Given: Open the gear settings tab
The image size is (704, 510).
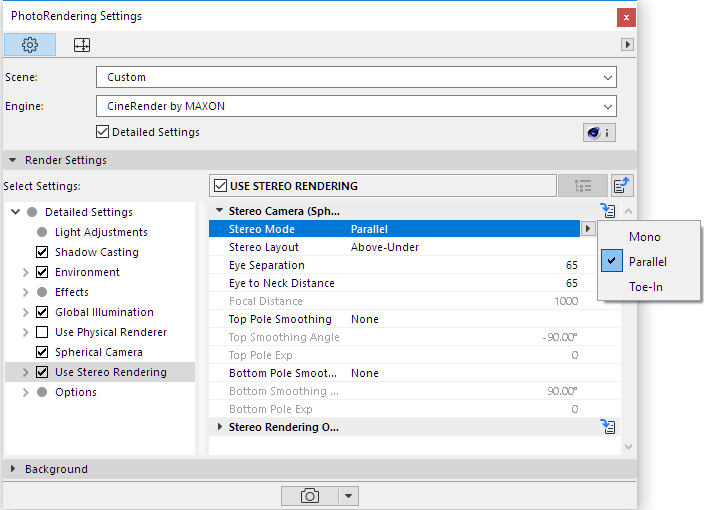Looking at the screenshot, I should [30, 44].
